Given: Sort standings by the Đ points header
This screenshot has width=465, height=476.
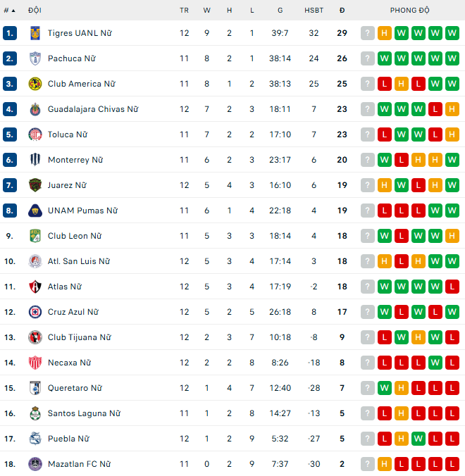Looking at the screenshot, I should [342, 11].
